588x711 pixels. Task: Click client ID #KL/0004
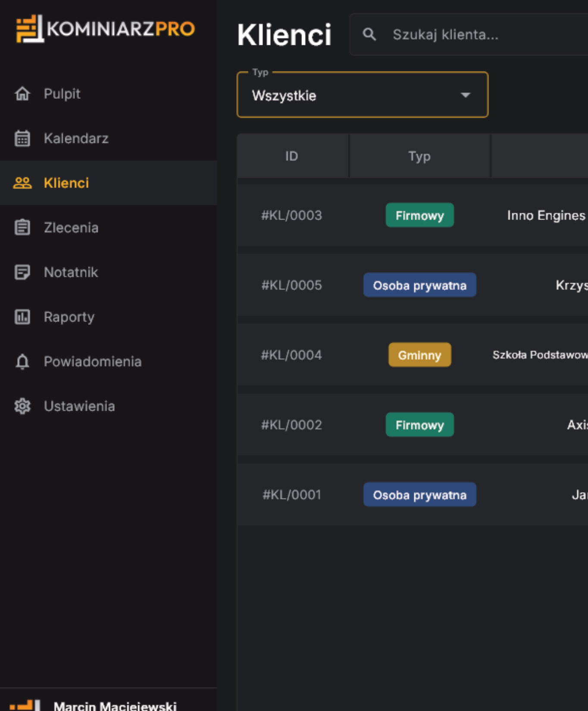click(x=292, y=355)
